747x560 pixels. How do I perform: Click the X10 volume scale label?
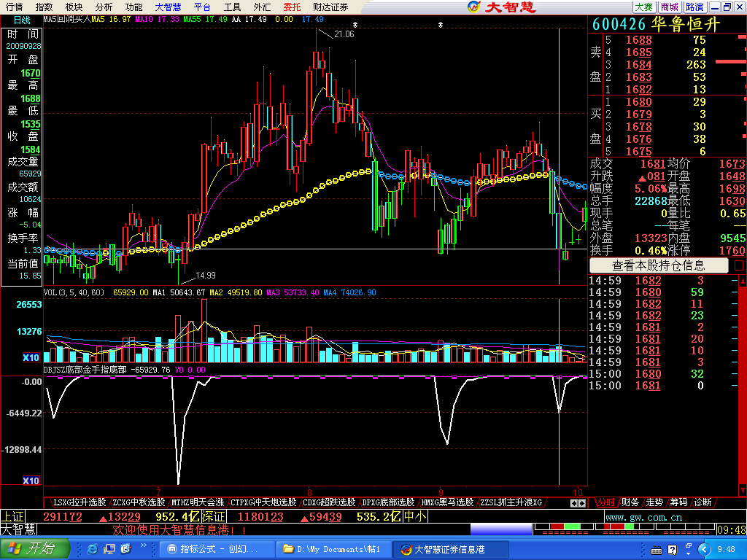tap(31, 357)
